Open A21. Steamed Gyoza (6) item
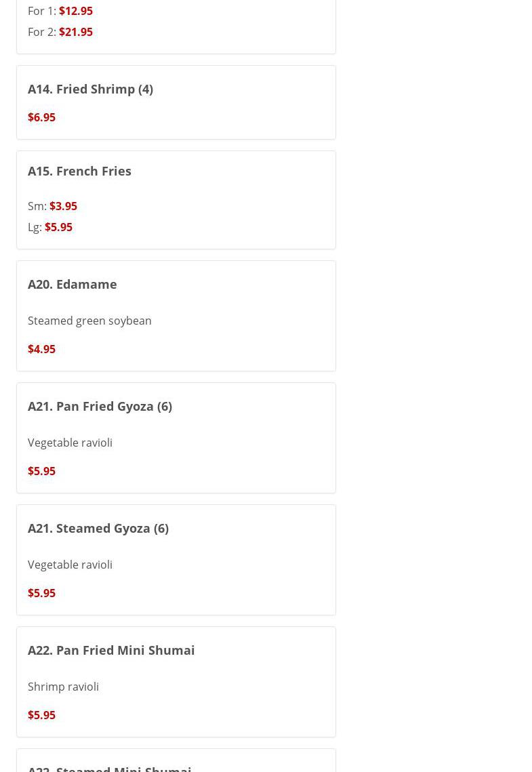Viewport: 532px width, 772px height. point(98,528)
